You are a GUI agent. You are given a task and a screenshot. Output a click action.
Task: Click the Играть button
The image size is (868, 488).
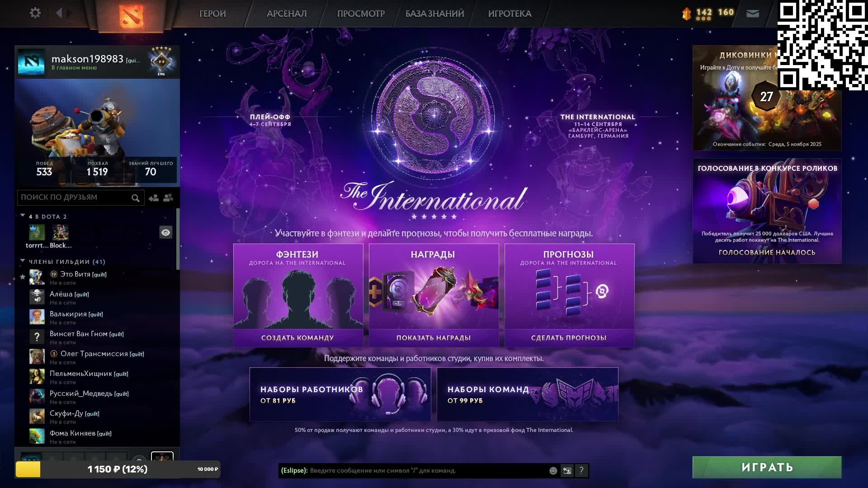pos(767,467)
